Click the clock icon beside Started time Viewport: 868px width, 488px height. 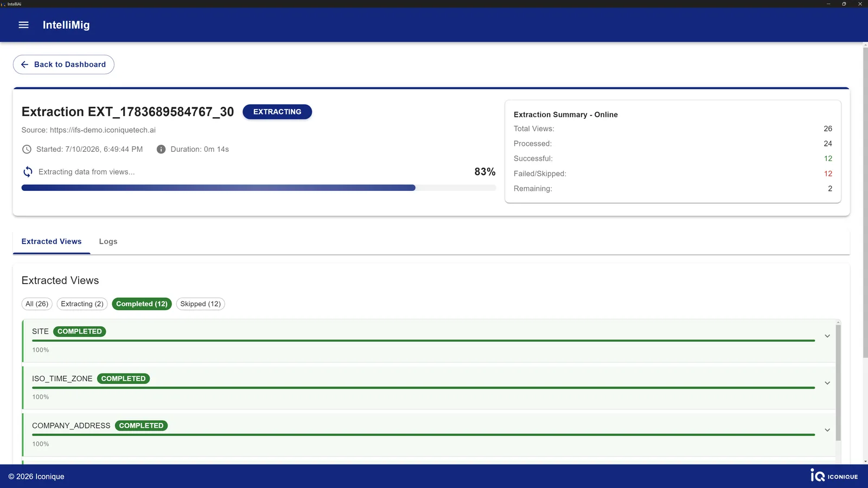tap(27, 149)
